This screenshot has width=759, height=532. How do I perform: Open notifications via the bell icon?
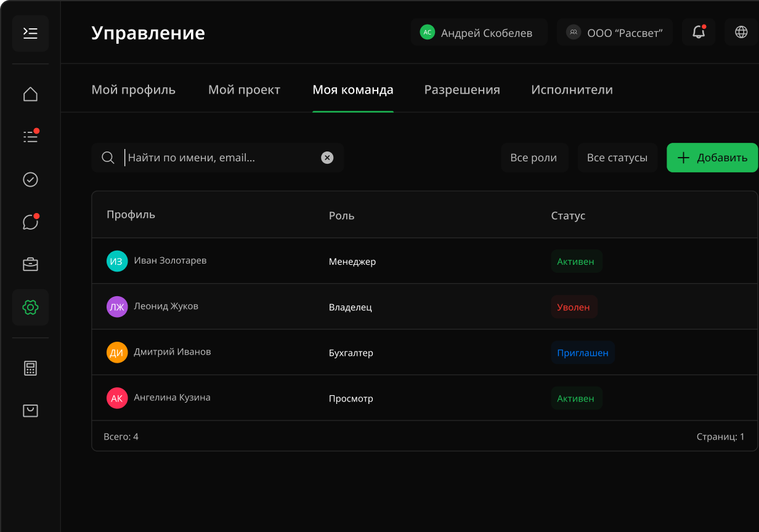click(x=698, y=32)
